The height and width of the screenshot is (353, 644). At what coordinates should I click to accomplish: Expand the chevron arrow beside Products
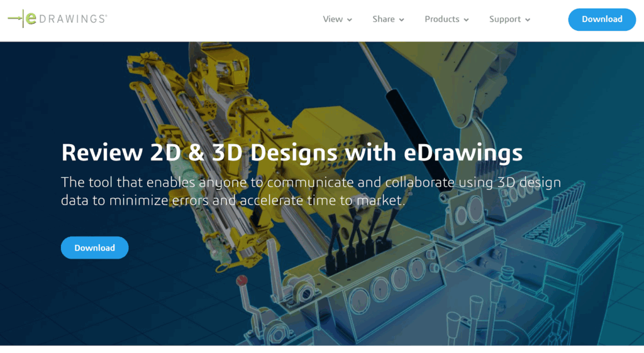tap(467, 20)
